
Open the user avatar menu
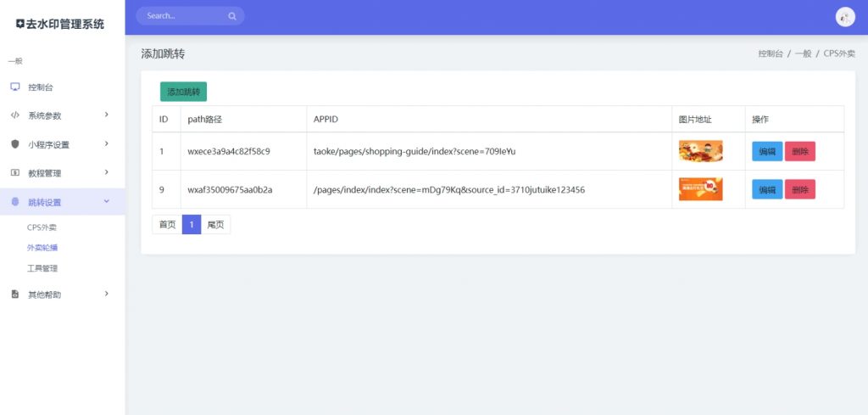(845, 17)
